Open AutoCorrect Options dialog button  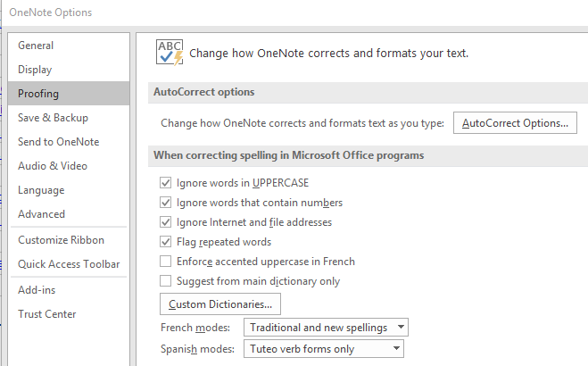pyautogui.click(x=515, y=123)
